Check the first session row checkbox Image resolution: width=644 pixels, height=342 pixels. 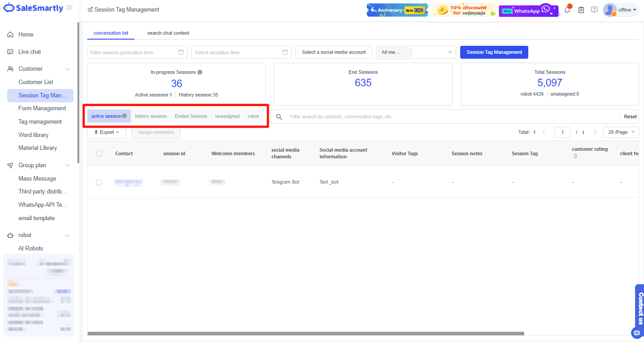pos(99,182)
